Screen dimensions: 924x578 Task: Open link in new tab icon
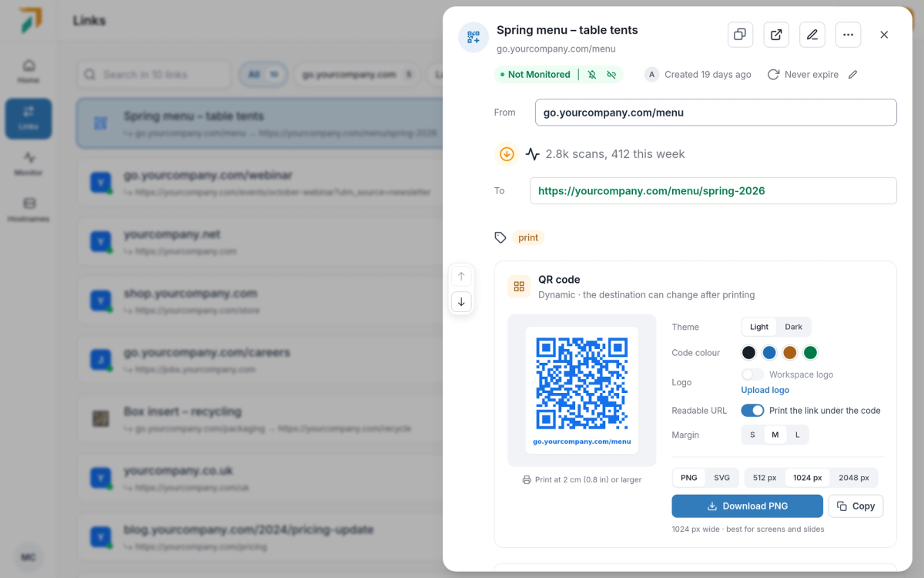pyautogui.click(x=776, y=35)
